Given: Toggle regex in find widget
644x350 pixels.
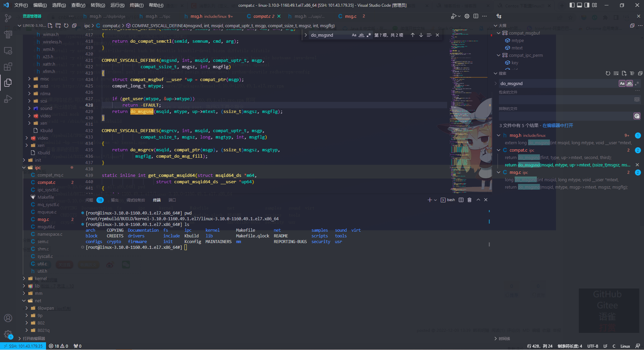Looking at the screenshot, I should pos(369,35).
